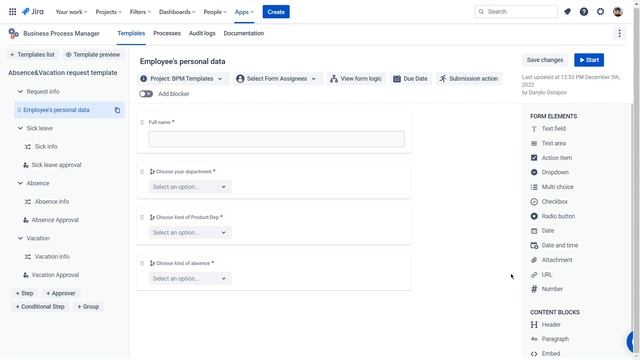Open Jira settings gear
640x360 pixels.
600,12
